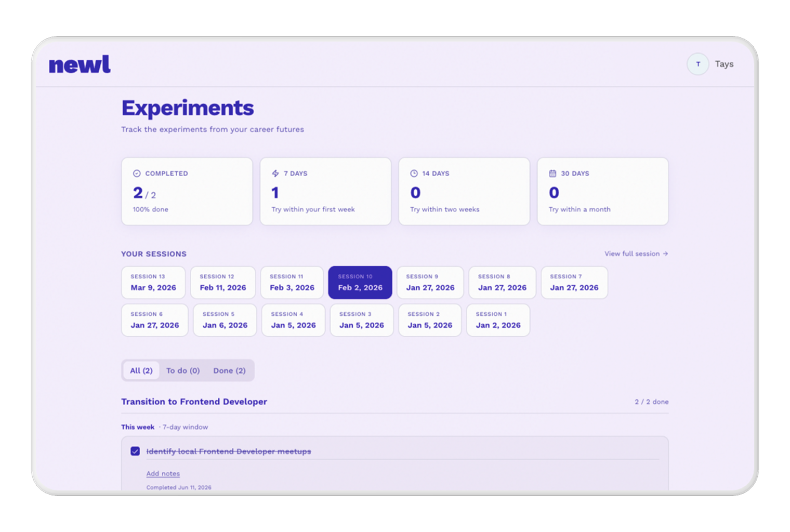Select Session 8 card
This screenshot has width=790, height=532.
tap(502, 283)
